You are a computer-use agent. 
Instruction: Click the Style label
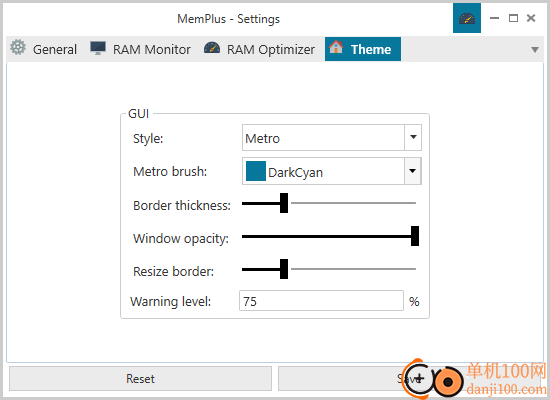(x=148, y=139)
